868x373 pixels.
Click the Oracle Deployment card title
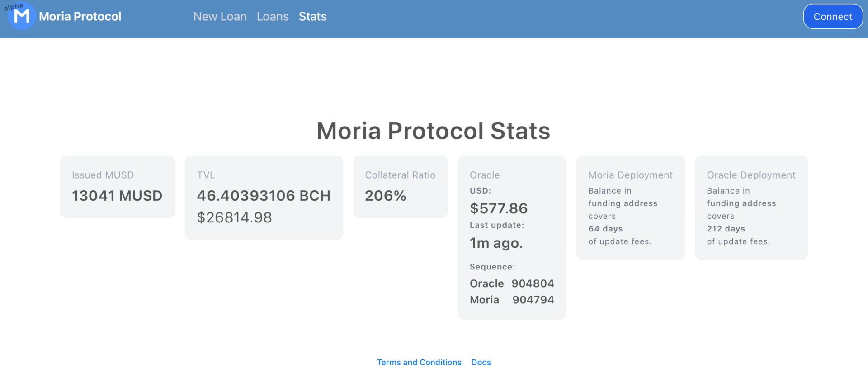(x=751, y=175)
